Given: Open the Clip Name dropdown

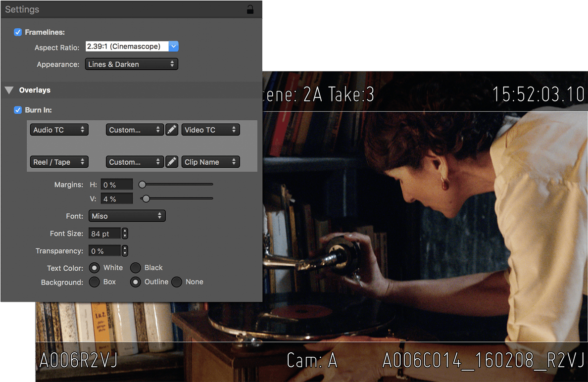Looking at the screenshot, I should coord(211,162).
